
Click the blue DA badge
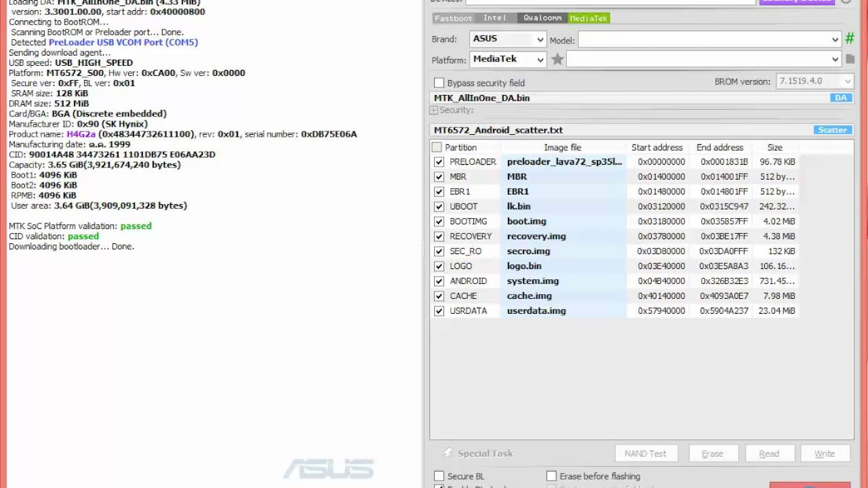pyautogui.click(x=841, y=98)
